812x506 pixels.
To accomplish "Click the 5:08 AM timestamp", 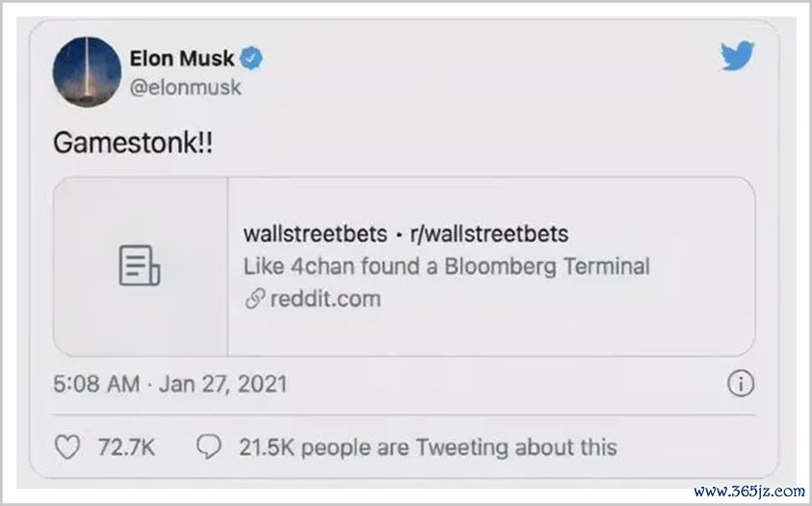I will 97,385.
